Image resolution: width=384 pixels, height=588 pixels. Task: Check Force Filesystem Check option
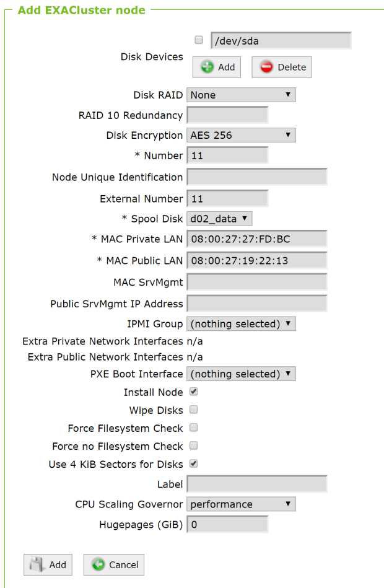point(193,428)
